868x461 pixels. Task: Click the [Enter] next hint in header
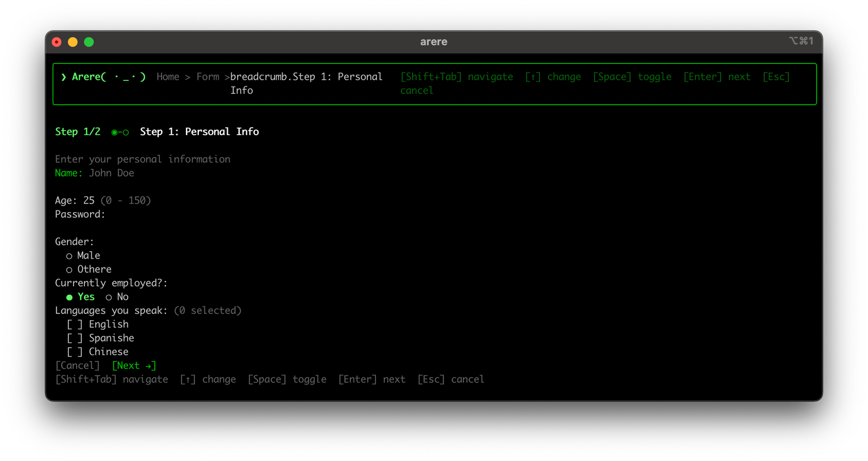[717, 77]
